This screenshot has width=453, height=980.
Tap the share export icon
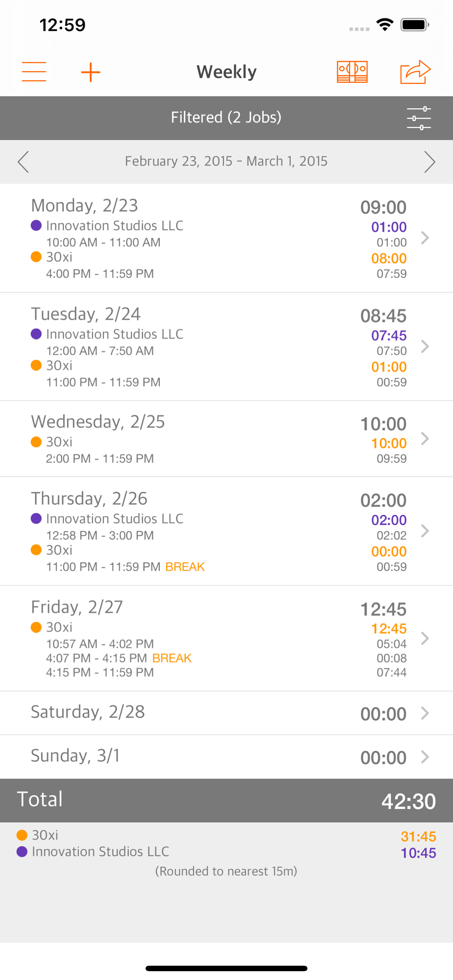tap(415, 72)
